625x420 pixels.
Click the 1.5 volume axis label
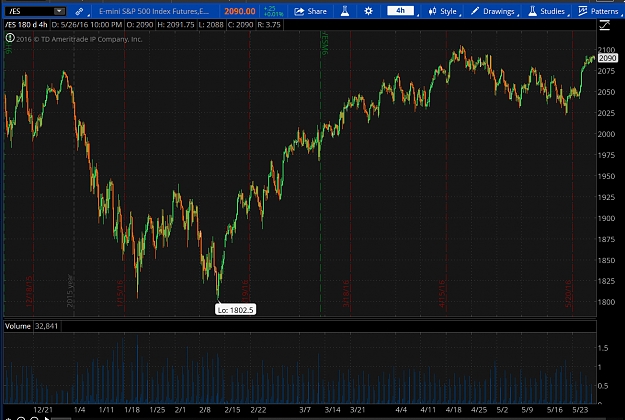[603, 348]
